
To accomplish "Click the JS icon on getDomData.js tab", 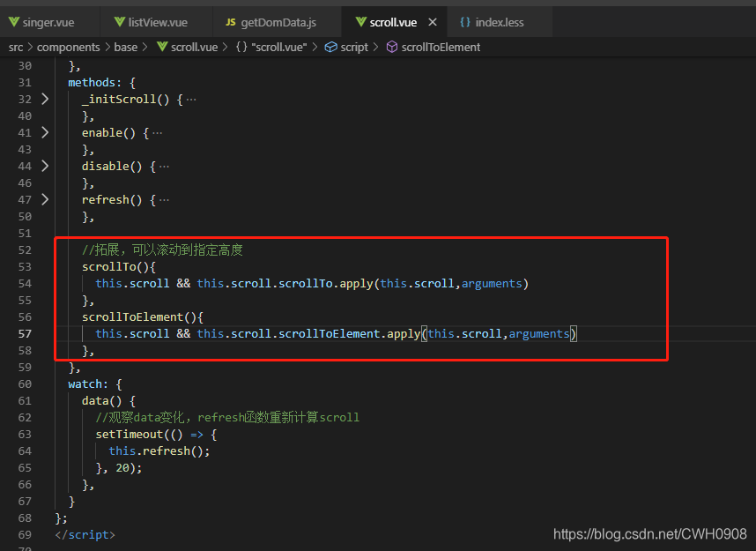I will [231, 22].
